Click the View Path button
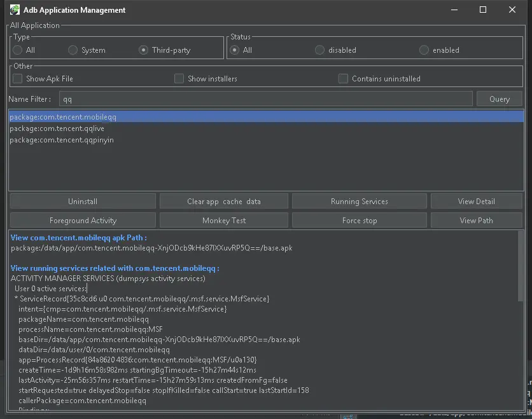 coord(477,221)
